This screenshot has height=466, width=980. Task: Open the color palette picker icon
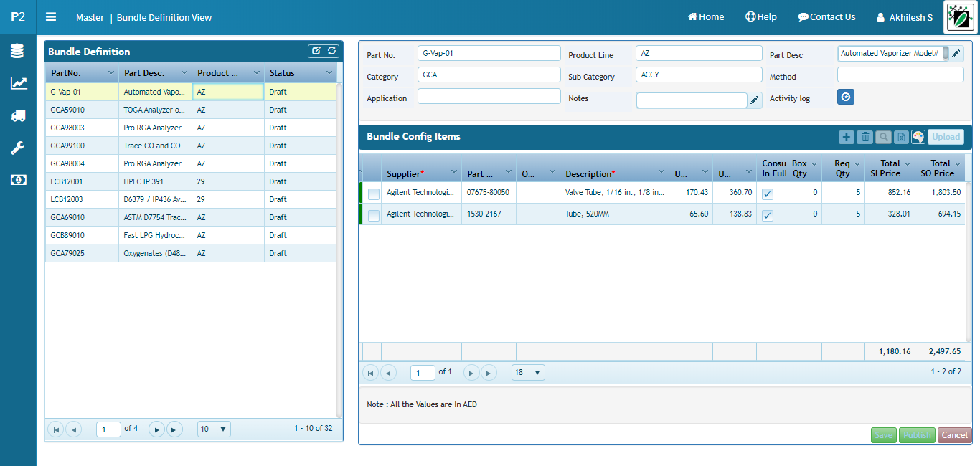(918, 137)
